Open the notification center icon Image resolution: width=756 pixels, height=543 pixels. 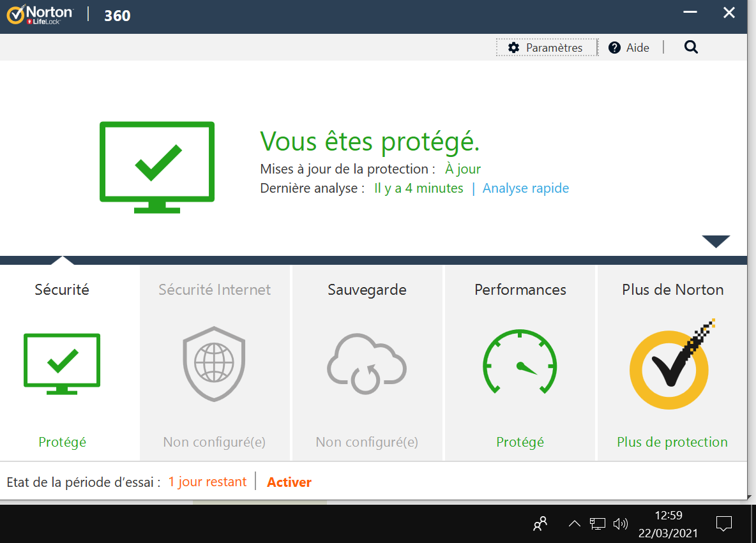723,524
